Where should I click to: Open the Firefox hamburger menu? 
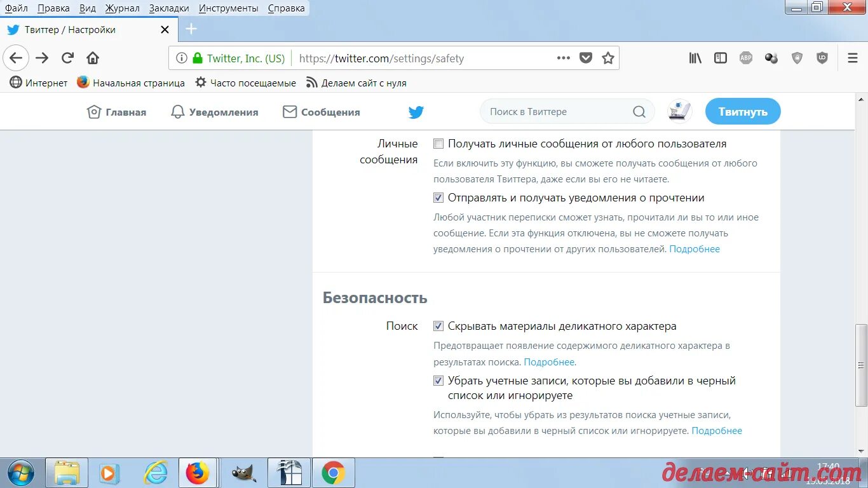pyautogui.click(x=853, y=58)
